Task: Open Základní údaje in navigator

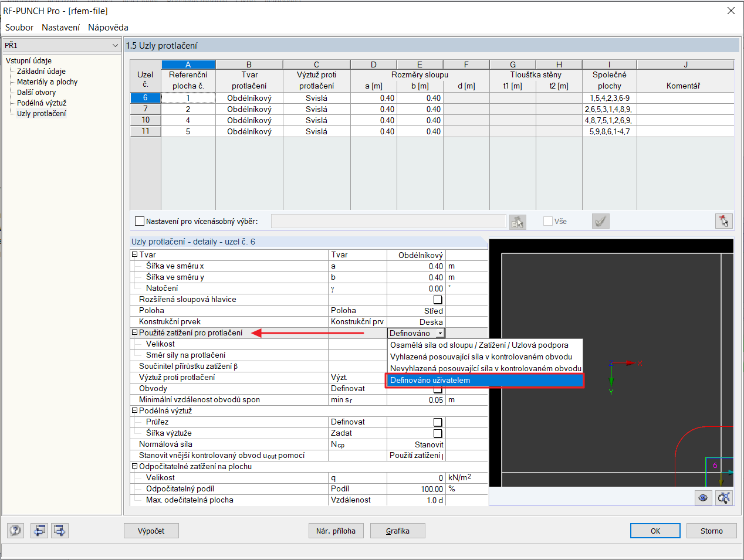Action: [x=41, y=71]
